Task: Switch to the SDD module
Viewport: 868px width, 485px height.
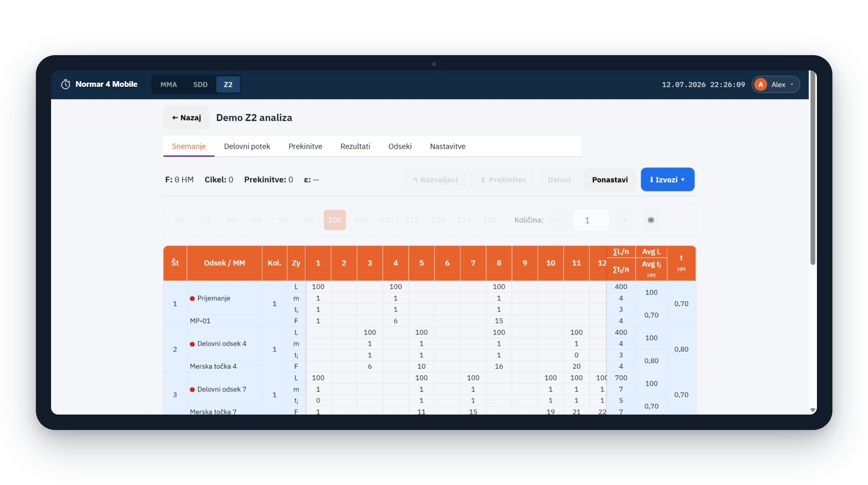Action: click(x=200, y=85)
